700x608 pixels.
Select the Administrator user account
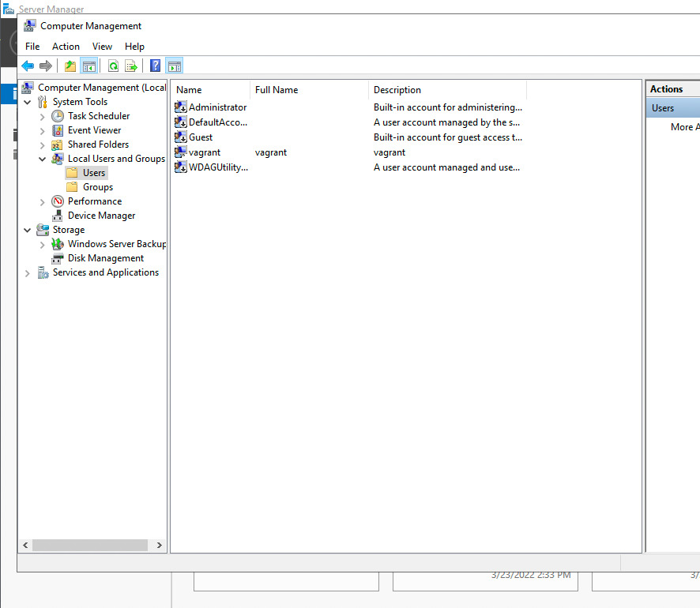217,107
